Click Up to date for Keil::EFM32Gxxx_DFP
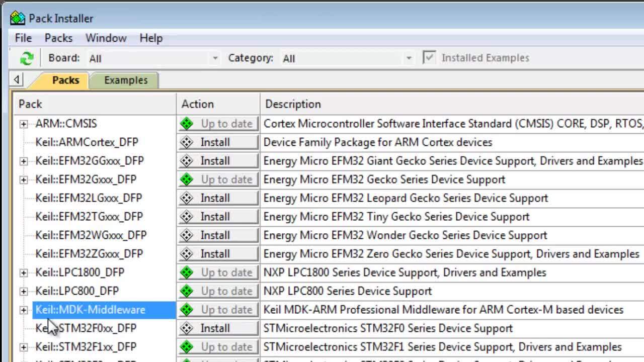 coord(218,179)
